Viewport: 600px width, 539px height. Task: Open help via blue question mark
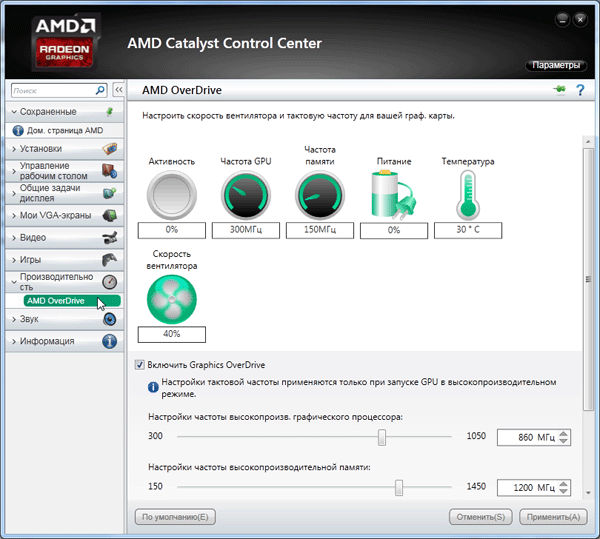click(x=580, y=90)
